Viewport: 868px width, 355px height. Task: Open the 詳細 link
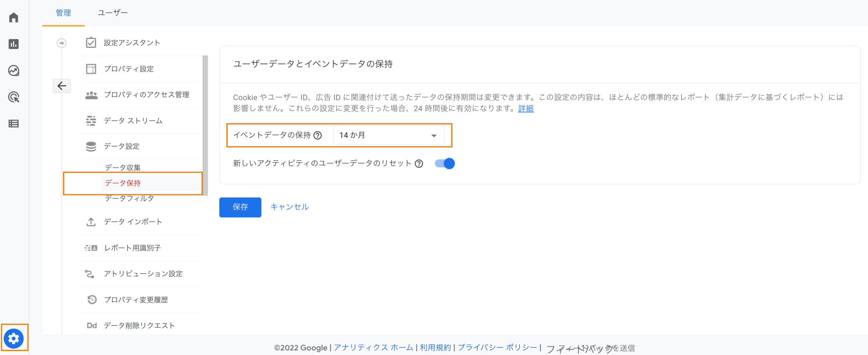[526, 109]
